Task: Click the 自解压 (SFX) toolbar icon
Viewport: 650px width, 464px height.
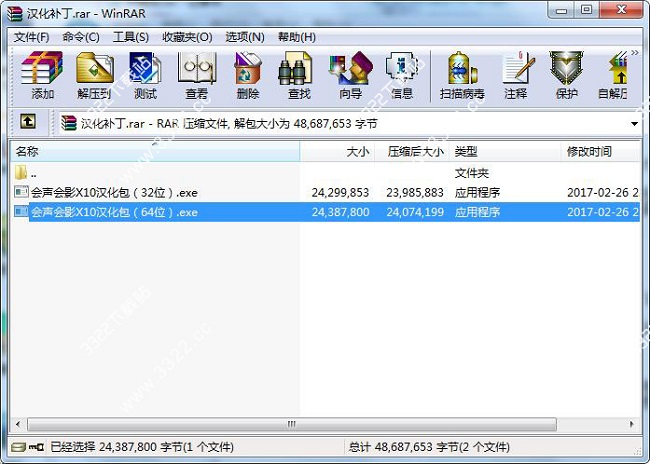Action: click(x=614, y=75)
